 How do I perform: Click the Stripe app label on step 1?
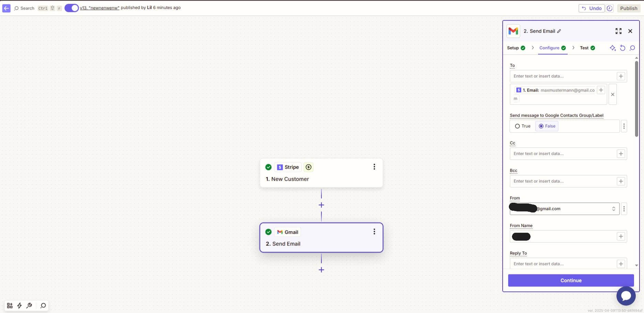[288, 167]
